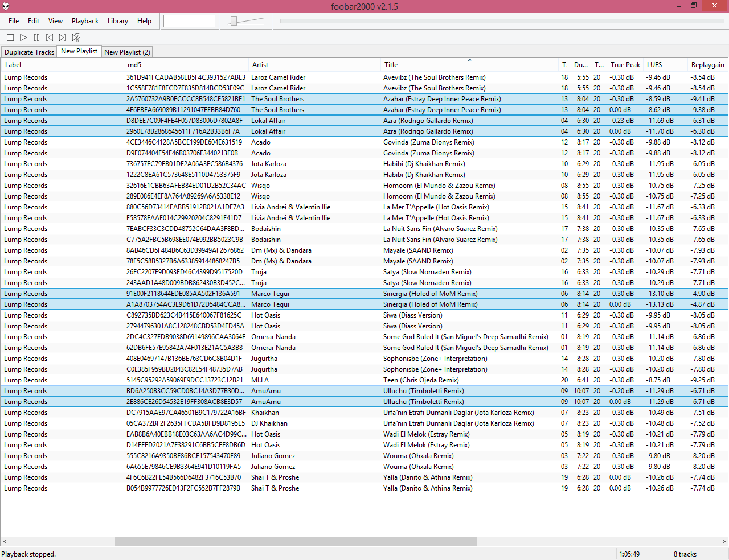Open the Help menu
Image resolution: width=729 pixels, height=560 pixels.
point(144,21)
